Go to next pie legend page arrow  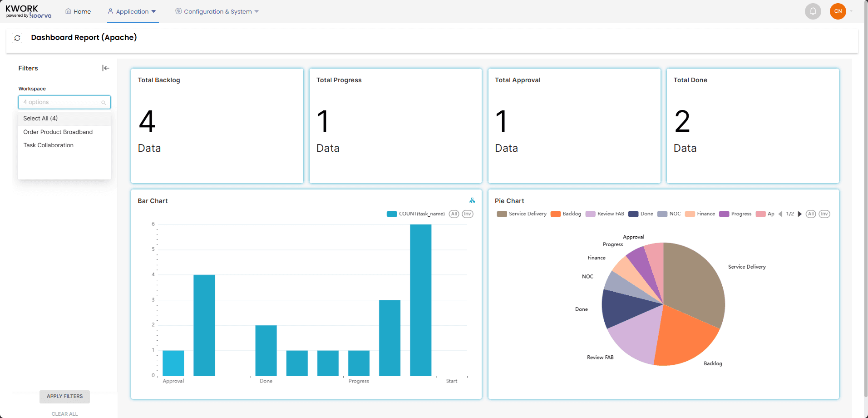click(799, 214)
